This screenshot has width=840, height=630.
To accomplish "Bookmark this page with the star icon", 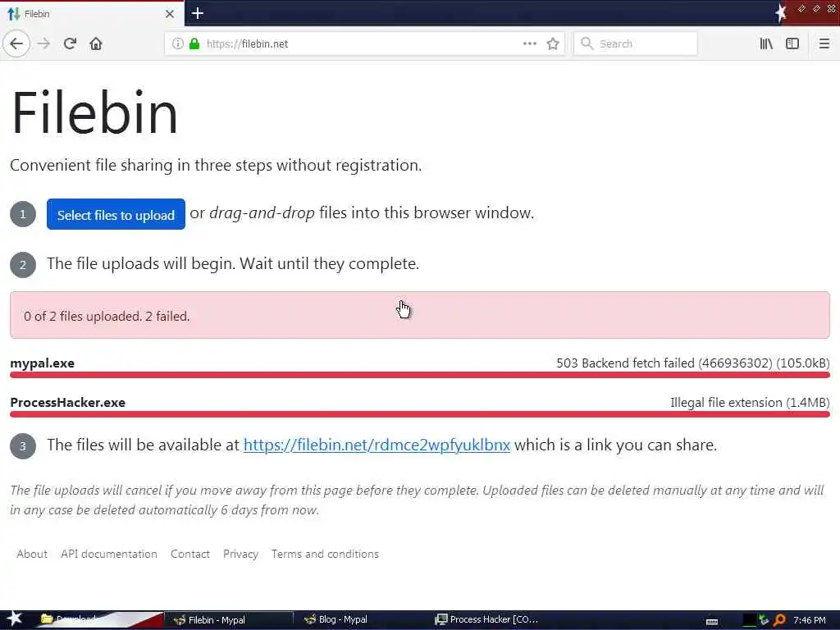I will 553,43.
